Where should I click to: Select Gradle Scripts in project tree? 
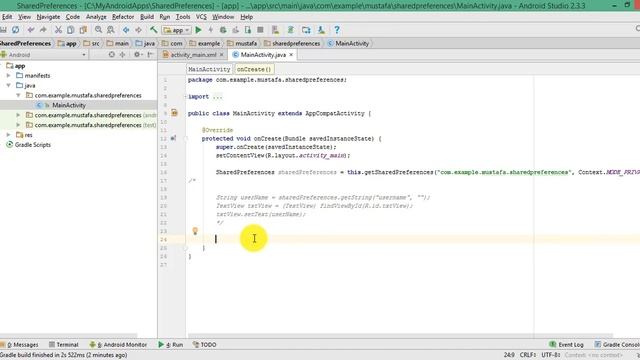tap(33, 145)
